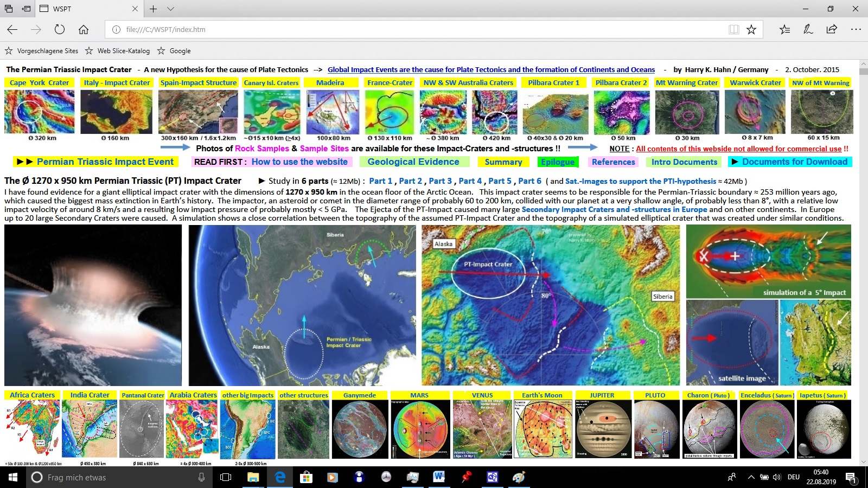Add page to favorites star icon
Screen dimensions: 868x488
[751, 29]
